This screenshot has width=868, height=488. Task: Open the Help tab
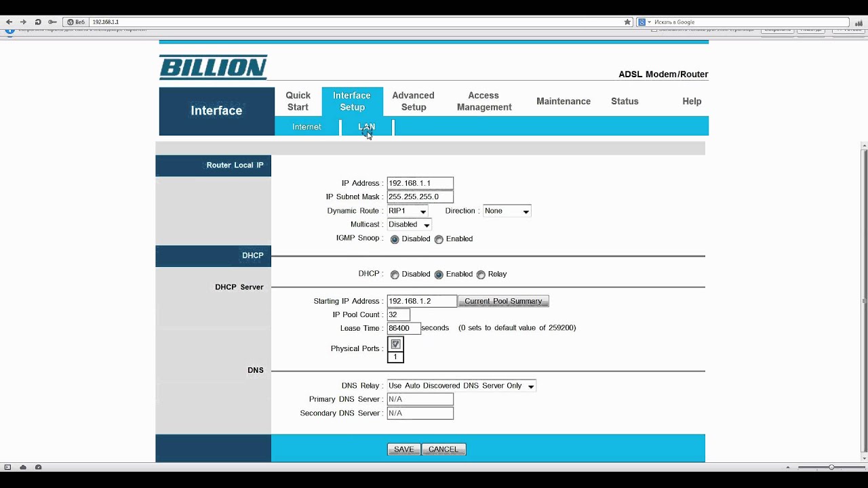pyautogui.click(x=692, y=101)
